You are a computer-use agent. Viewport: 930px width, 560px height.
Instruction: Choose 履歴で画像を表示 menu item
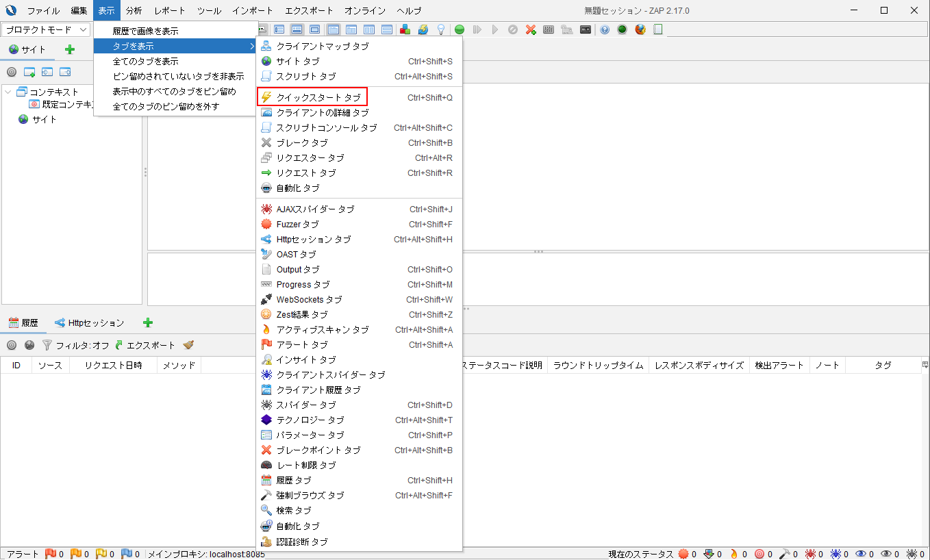coord(175,31)
